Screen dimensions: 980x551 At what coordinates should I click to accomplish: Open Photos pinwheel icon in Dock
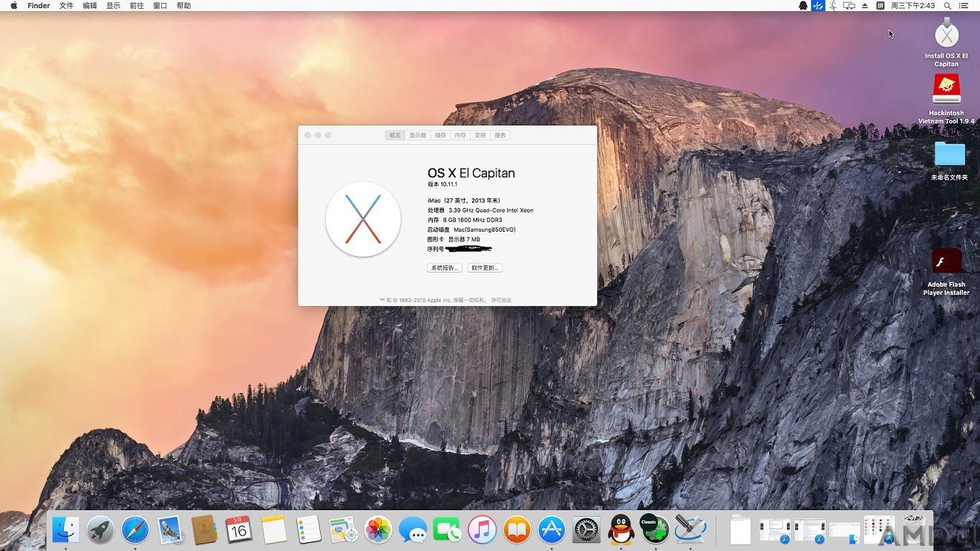click(x=378, y=530)
